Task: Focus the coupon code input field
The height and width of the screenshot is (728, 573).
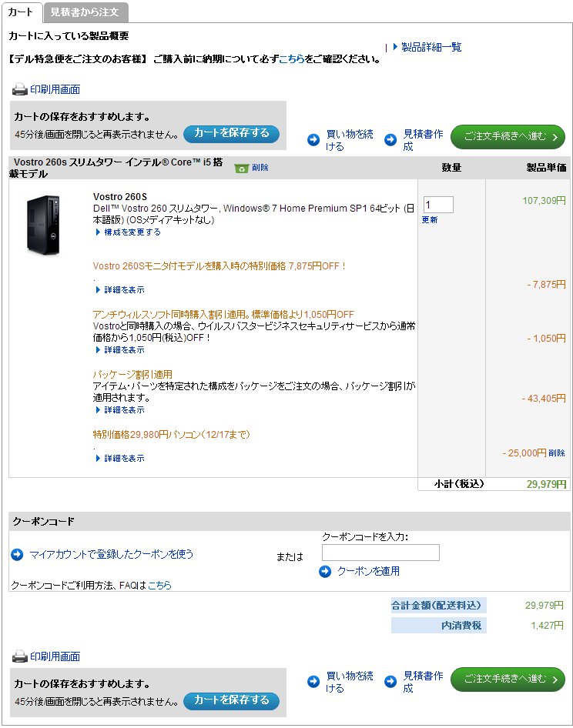Action: pyautogui.click(x=380, y=553)
